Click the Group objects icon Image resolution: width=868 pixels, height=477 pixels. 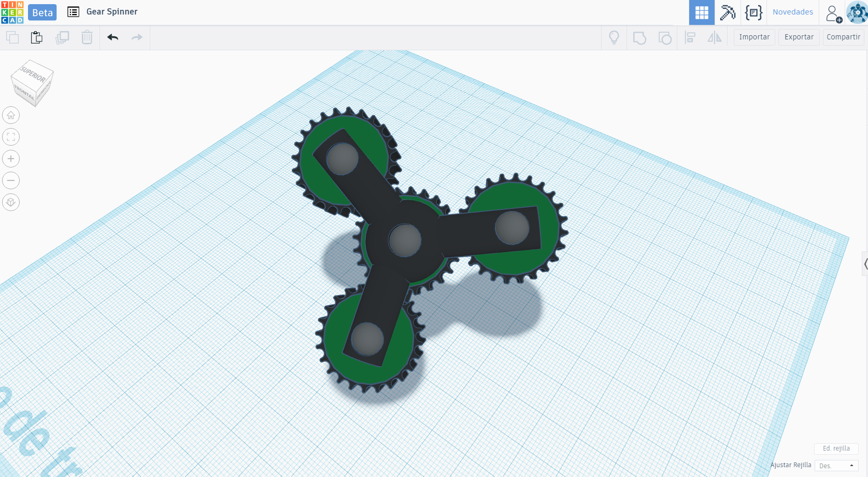tap(639, 37)
